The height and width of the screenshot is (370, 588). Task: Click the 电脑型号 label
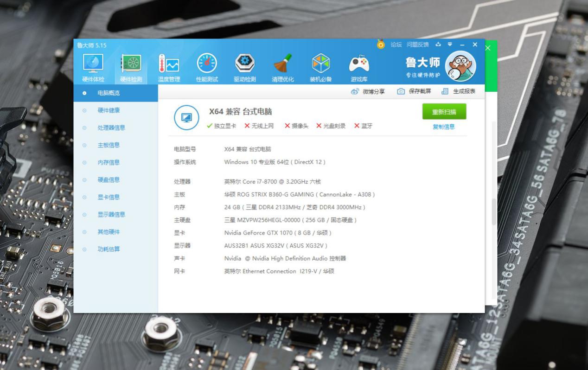click(x=185, y=149)
